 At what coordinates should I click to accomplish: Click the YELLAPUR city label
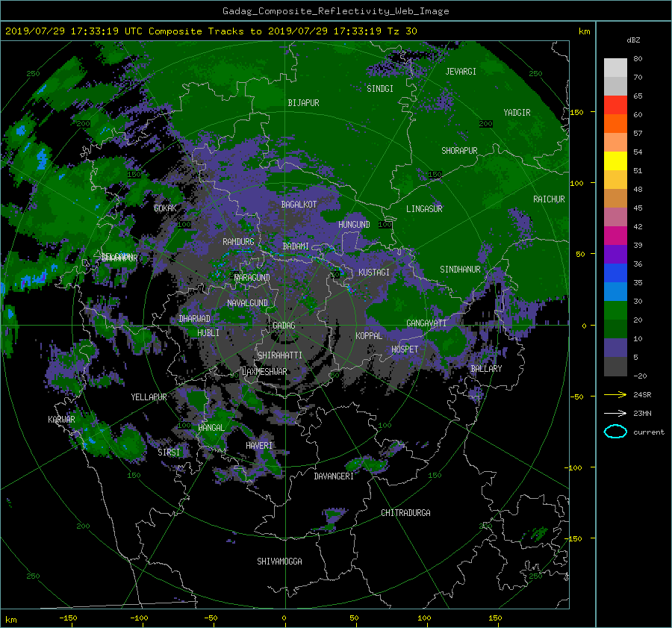click(x=149, y=397)
